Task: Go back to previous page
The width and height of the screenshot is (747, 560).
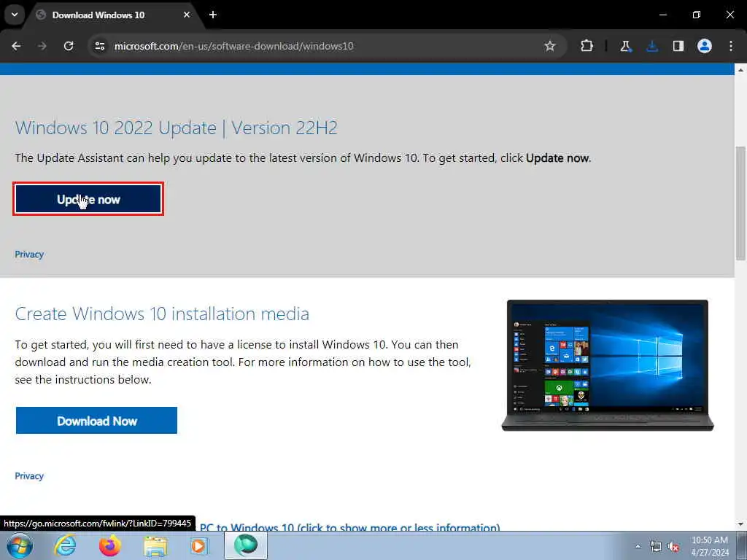Action: click(16, 46)
